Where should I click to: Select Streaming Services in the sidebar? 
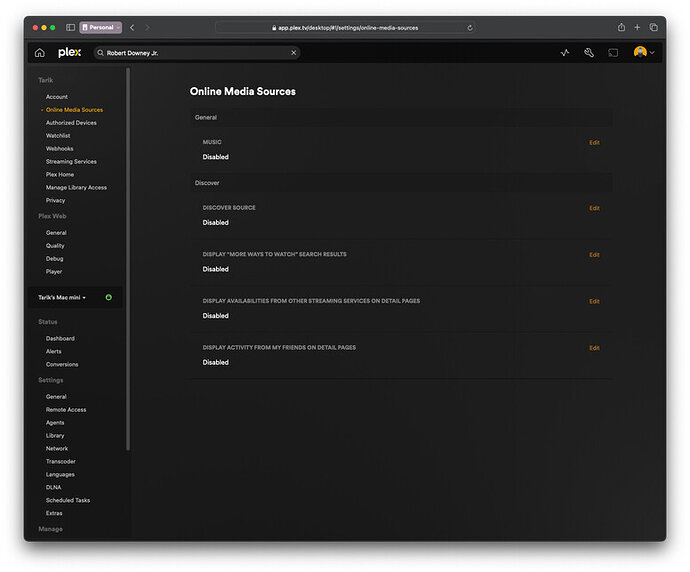coord(71,161)
